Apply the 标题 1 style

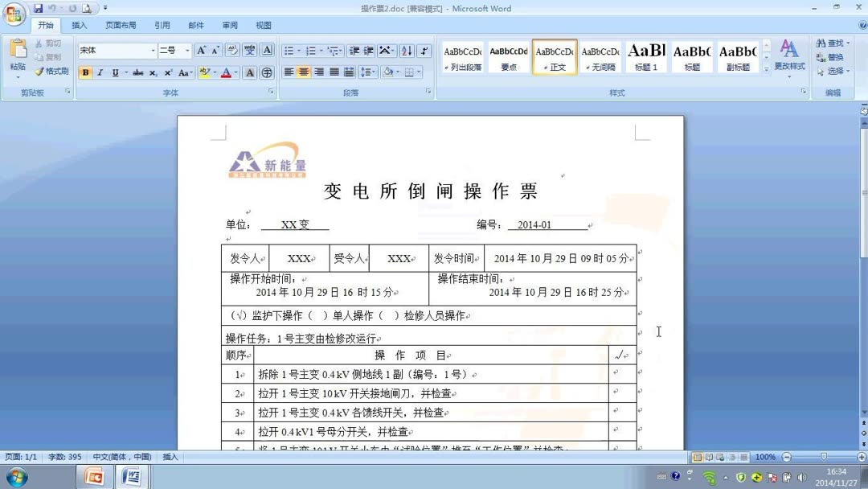[646, 56]
